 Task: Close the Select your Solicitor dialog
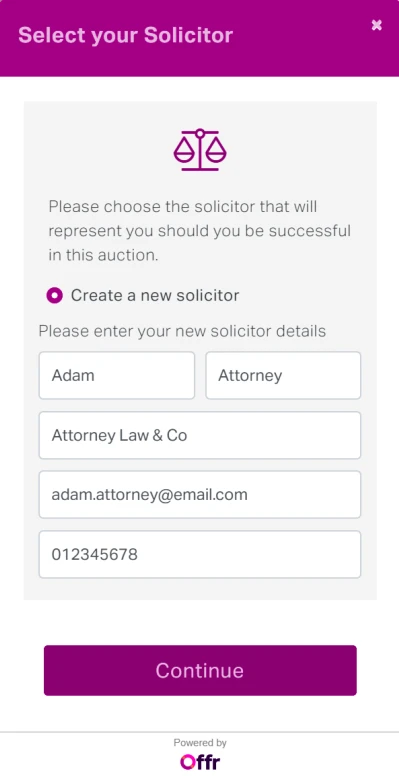coord(377,25)
